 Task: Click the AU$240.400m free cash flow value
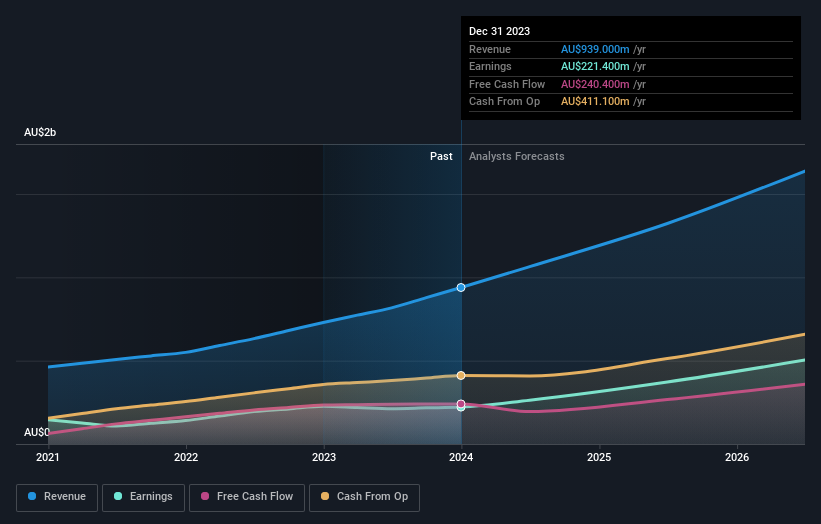[x=595, y=84]
